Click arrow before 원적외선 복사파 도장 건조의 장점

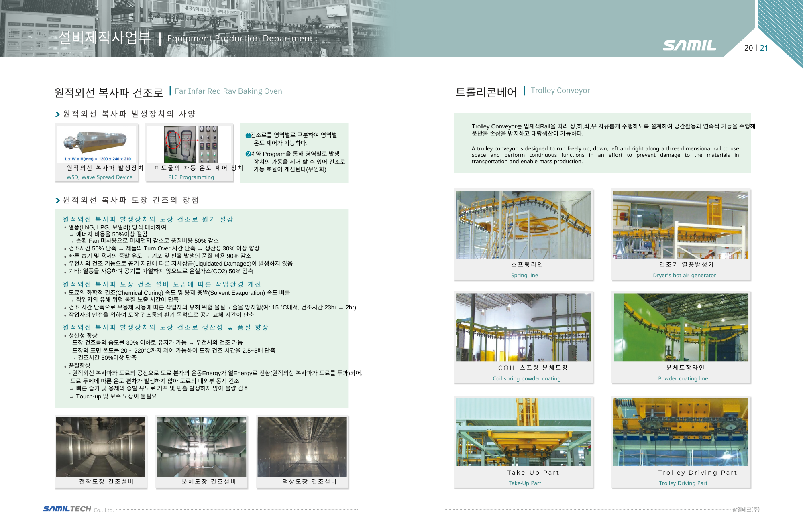[57, 201]
